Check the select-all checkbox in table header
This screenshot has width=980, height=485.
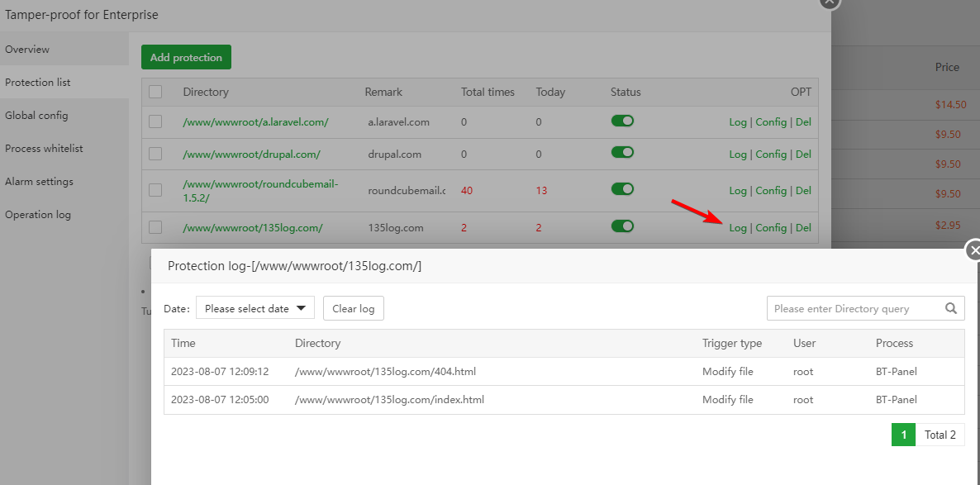click(155, 92)
